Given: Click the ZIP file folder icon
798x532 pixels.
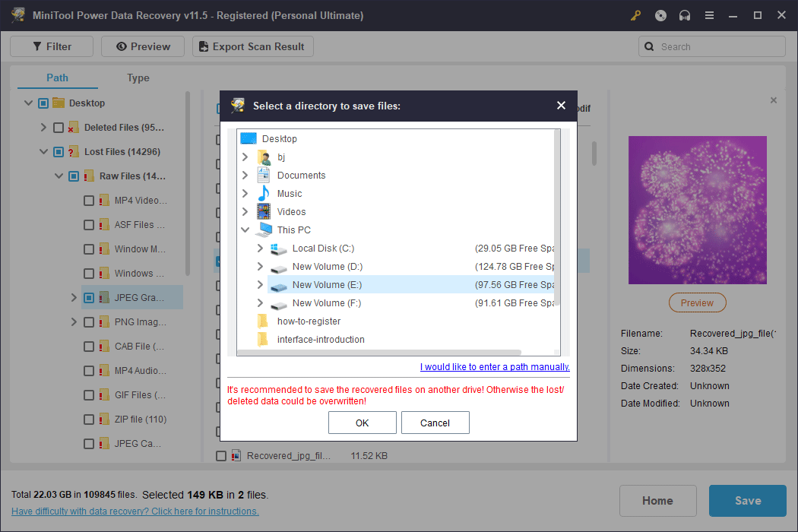Looking at the screenshot, I should pyautogui.click(x=104, y=420).
